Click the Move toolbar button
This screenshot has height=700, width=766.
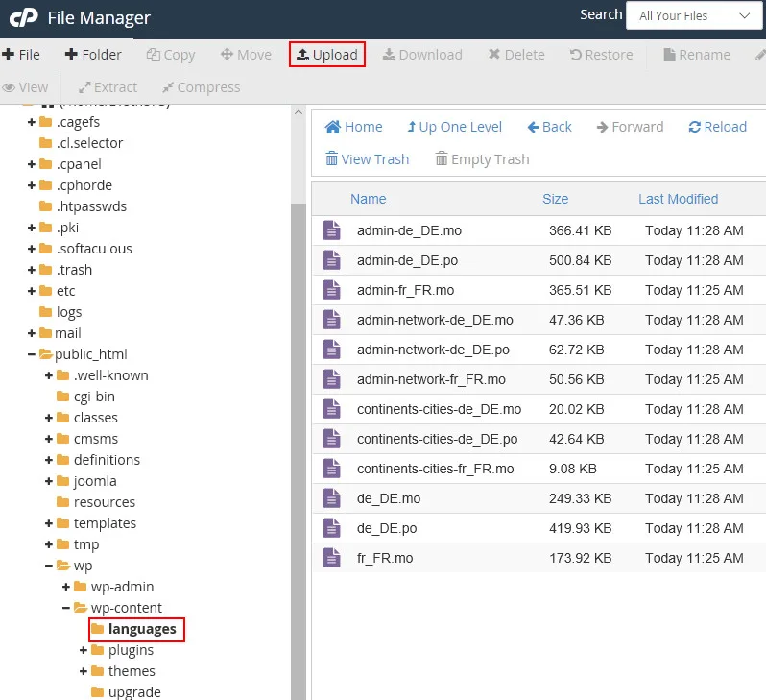(246, 55)
